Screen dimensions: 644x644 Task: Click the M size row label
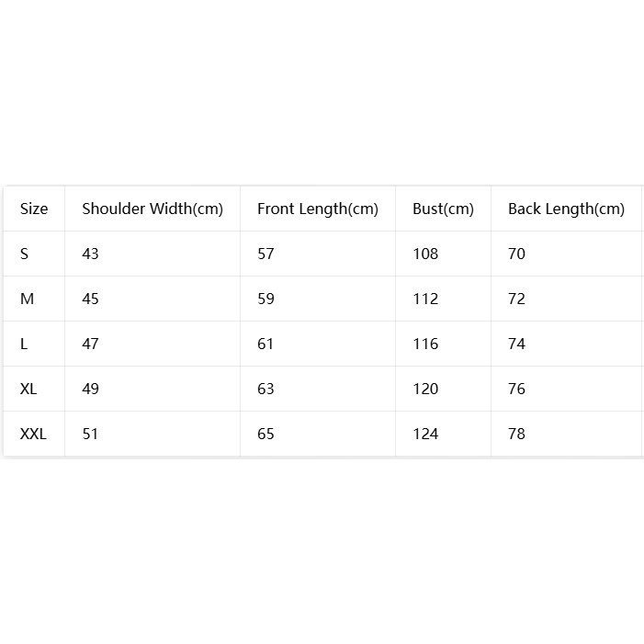28,299
